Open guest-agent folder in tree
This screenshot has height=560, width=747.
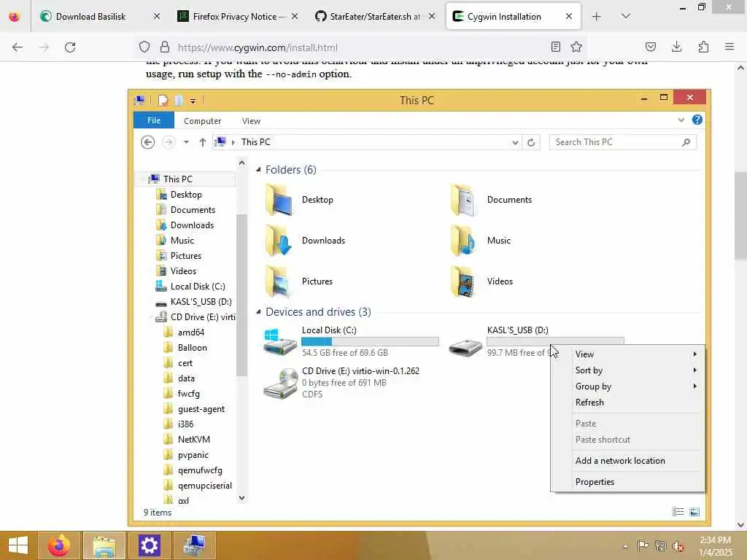point(201,409)
